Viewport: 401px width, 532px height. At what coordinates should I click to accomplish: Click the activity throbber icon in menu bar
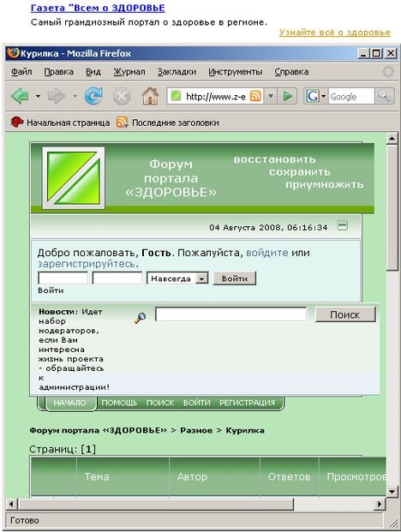coord(388,72)
